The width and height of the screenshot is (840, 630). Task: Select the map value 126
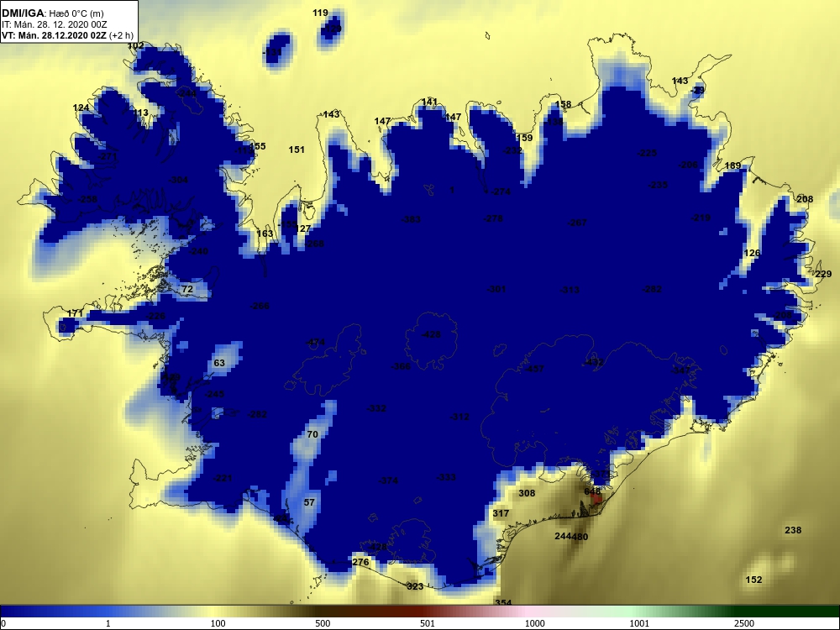click(x=752, y=254)
